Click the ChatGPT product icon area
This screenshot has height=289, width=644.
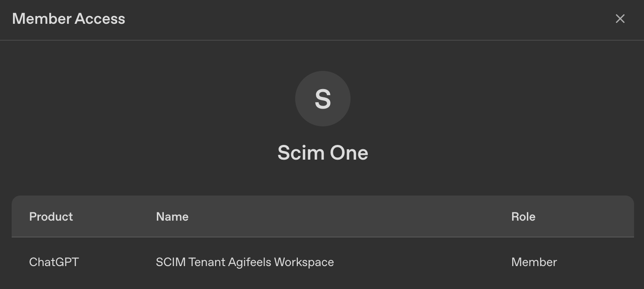pyautogui.click(x=54, y=262)
